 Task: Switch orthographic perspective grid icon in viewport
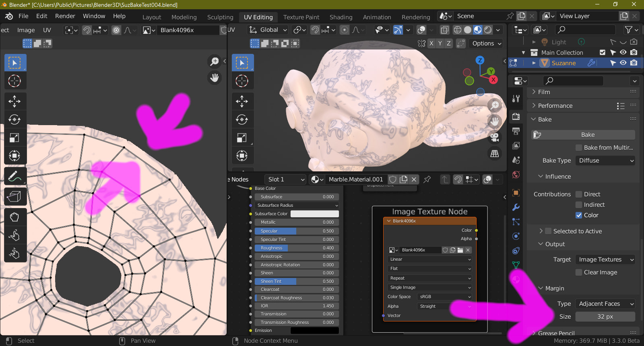click(x=495, y=153)
